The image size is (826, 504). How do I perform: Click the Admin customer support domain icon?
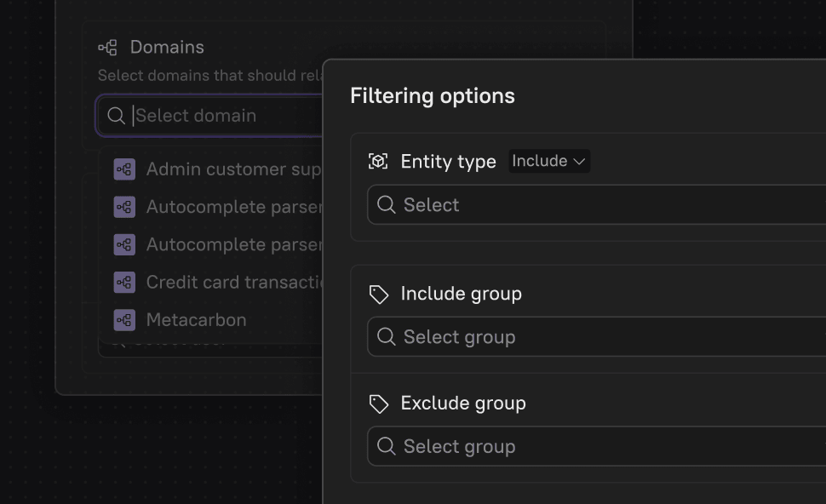(x=123, y=169)
